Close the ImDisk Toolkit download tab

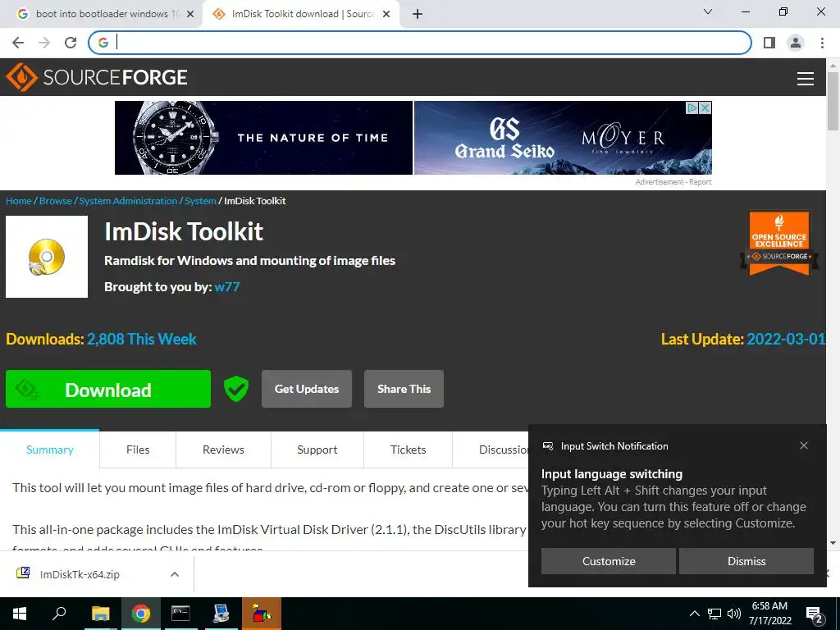[386, 14]
